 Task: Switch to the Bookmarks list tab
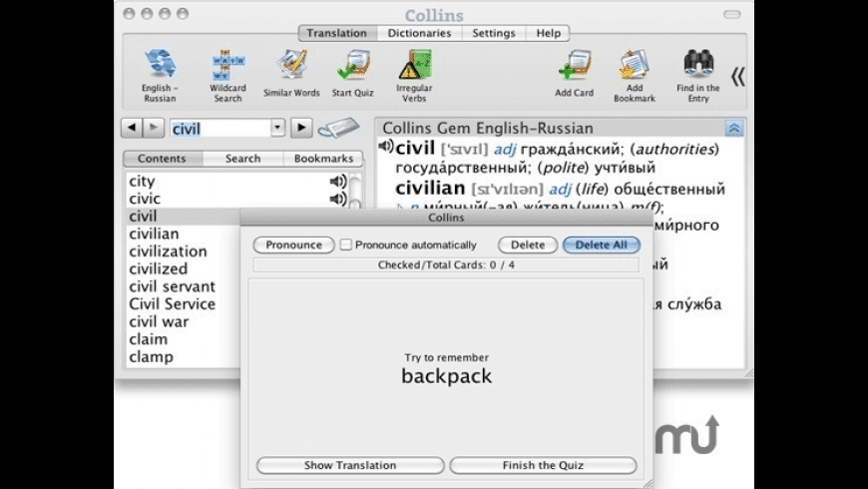pos(323,159)
